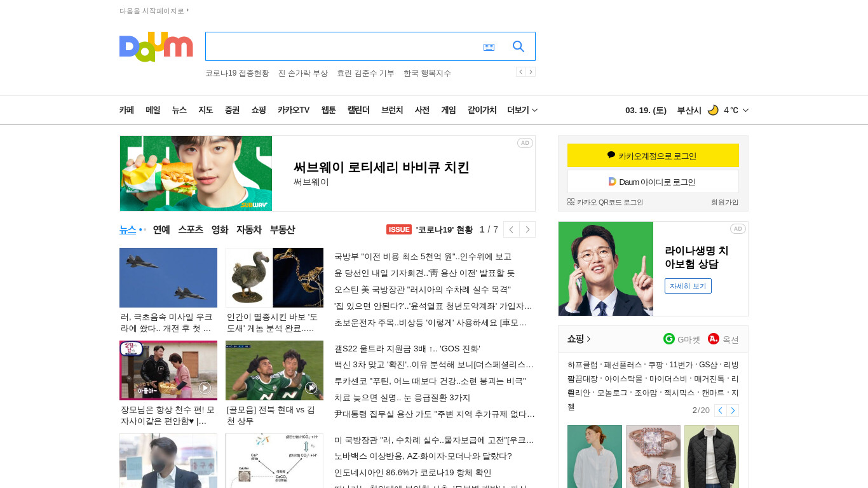The height and width of the screenshot is (488, 868).
Task: Open the 웹툰 menu
Action: [x=329, y=110]
